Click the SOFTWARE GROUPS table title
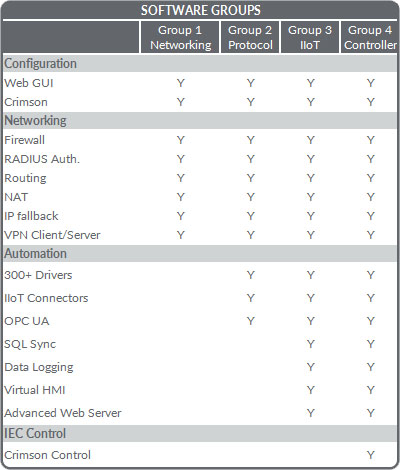The image size is (400, 470). pos(200,10)
